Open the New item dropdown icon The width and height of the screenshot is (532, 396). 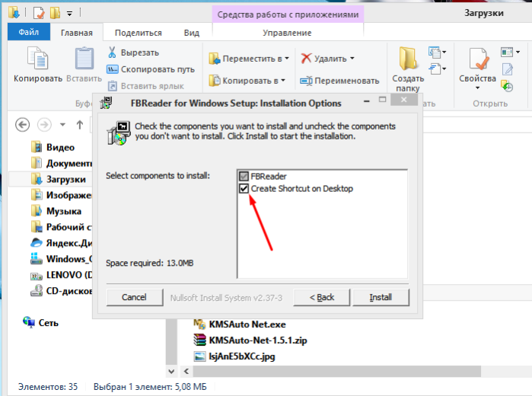[x=438, y=53]
